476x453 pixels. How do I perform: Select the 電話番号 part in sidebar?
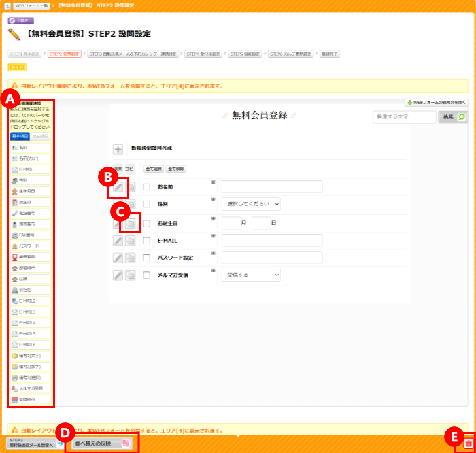click(x=31, y=213)
